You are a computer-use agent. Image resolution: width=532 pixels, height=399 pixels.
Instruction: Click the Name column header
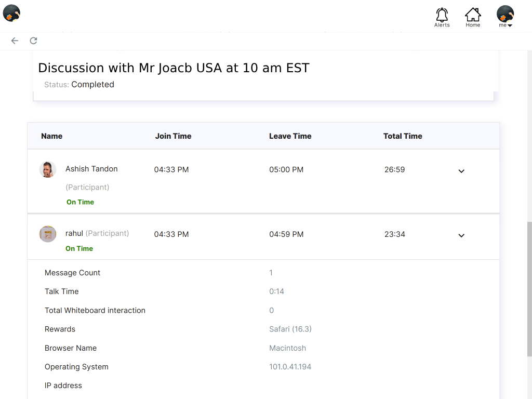(51, 136)
